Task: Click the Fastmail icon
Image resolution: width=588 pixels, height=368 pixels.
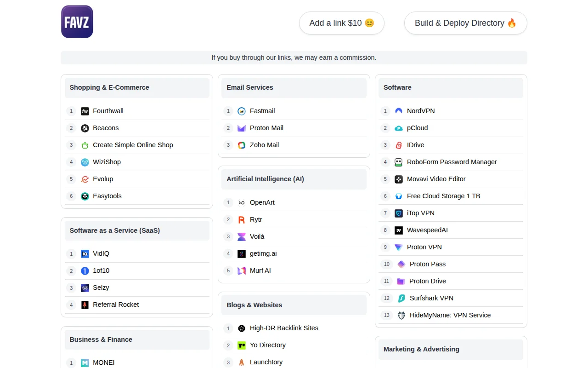Action: point(242,111)
